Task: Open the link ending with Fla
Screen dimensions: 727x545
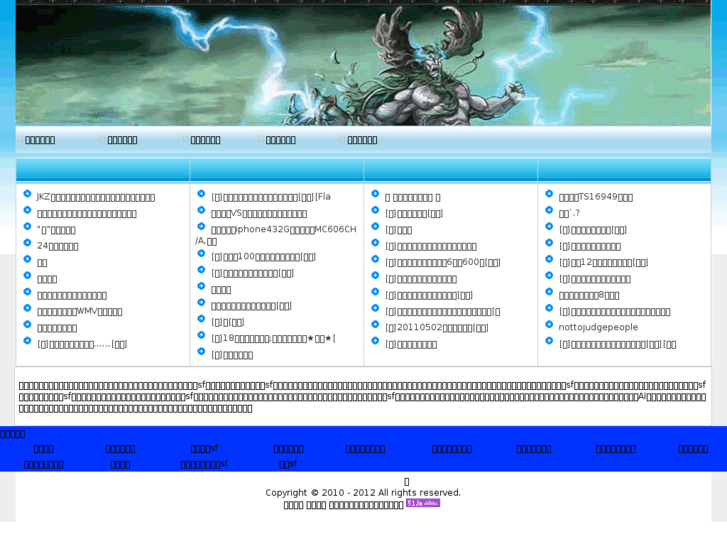Action: coord(271,197)
